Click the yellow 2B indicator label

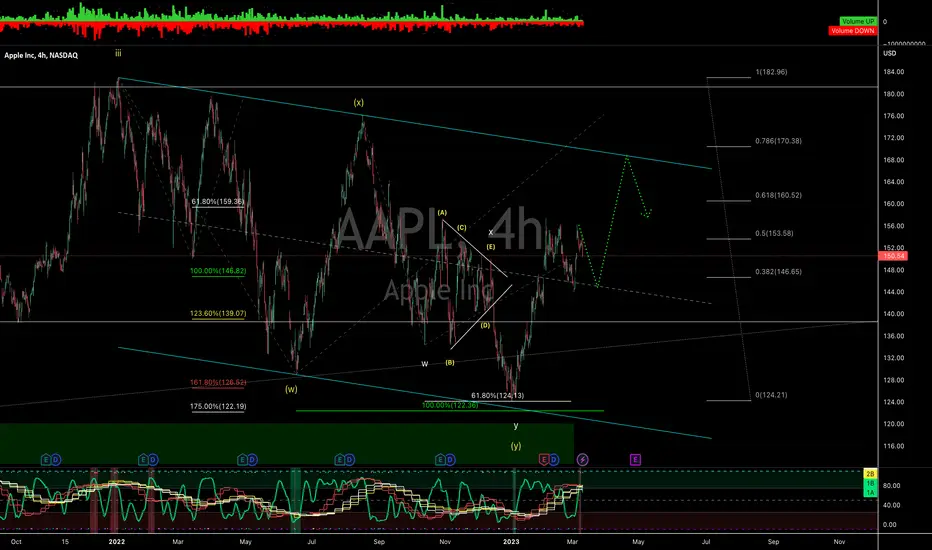click(x=870, y=474)
